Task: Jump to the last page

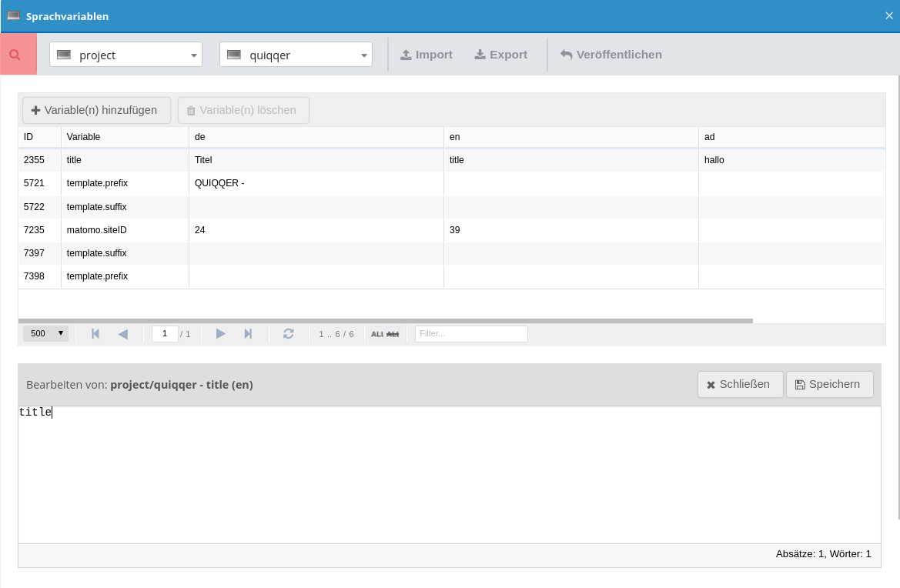Action: point(248,333)
